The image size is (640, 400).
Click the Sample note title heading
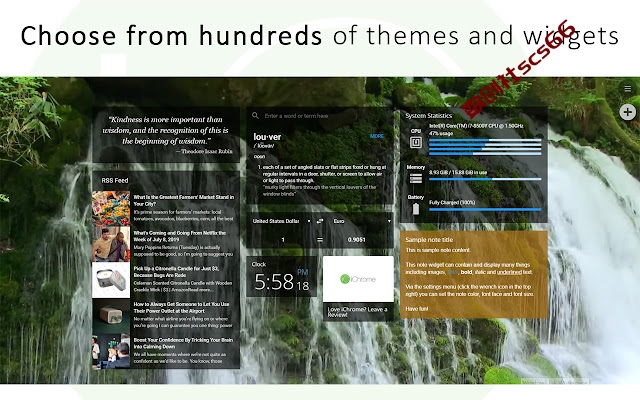click(429, 240)
